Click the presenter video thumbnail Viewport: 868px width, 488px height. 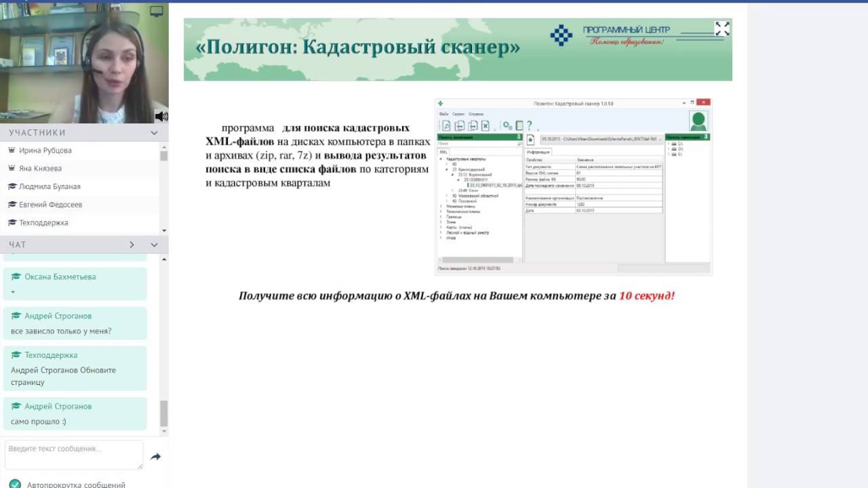[84, 63]
